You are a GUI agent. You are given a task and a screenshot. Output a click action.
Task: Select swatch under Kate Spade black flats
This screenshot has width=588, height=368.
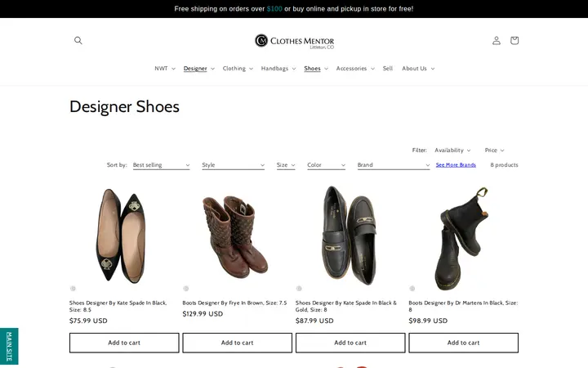click(73, 289)
